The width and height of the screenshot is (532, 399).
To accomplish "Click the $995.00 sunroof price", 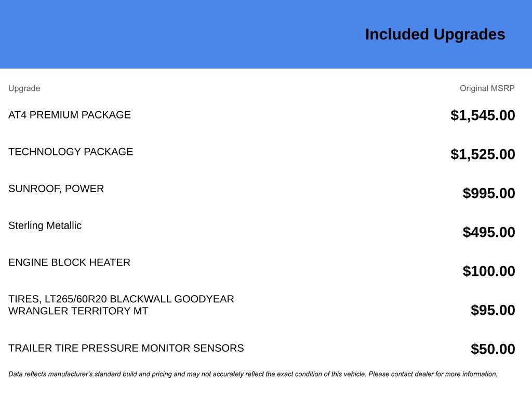I will [x=488, y=193].
